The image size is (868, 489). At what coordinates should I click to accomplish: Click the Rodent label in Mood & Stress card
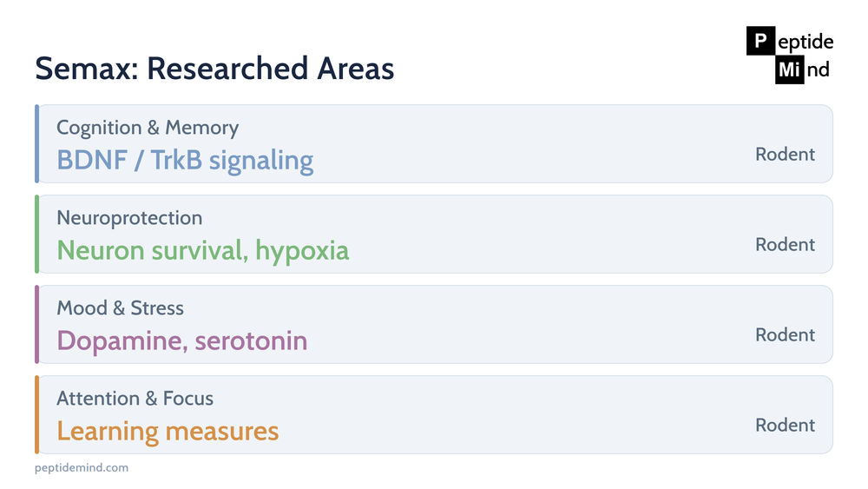785,334
